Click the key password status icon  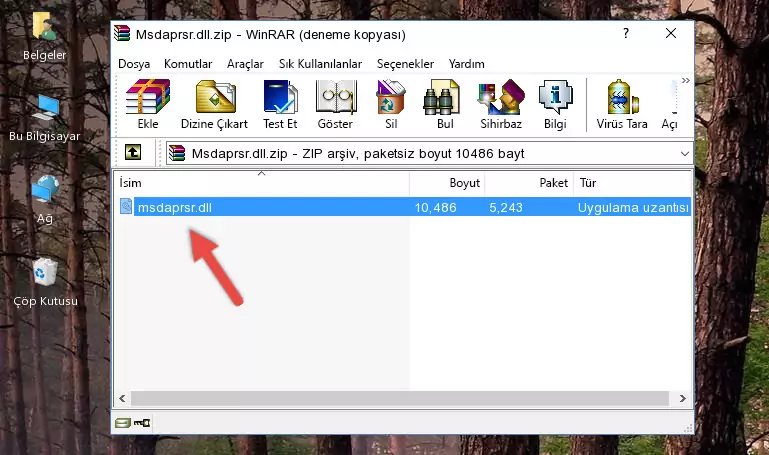tap(142, 422)
